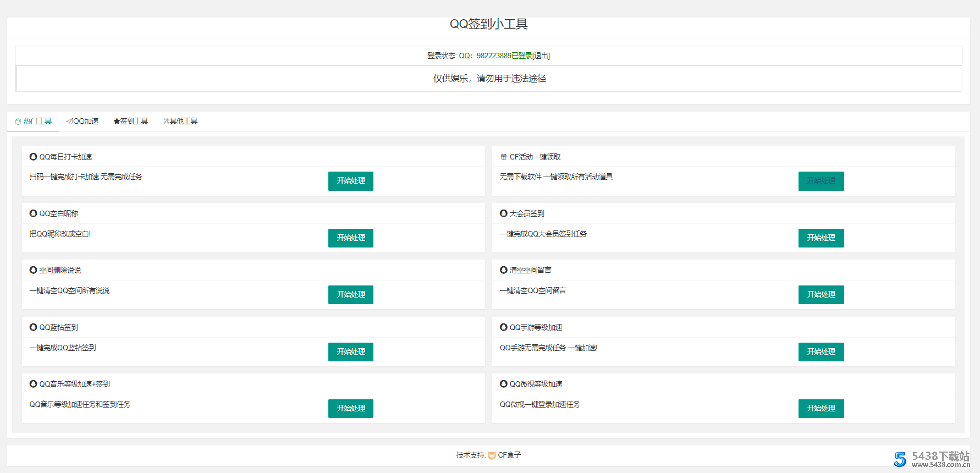Screen dimensions: 980x473
Task: Click 开始处理 for QQ微视等级加速
Action: click(x=821, y=409)
